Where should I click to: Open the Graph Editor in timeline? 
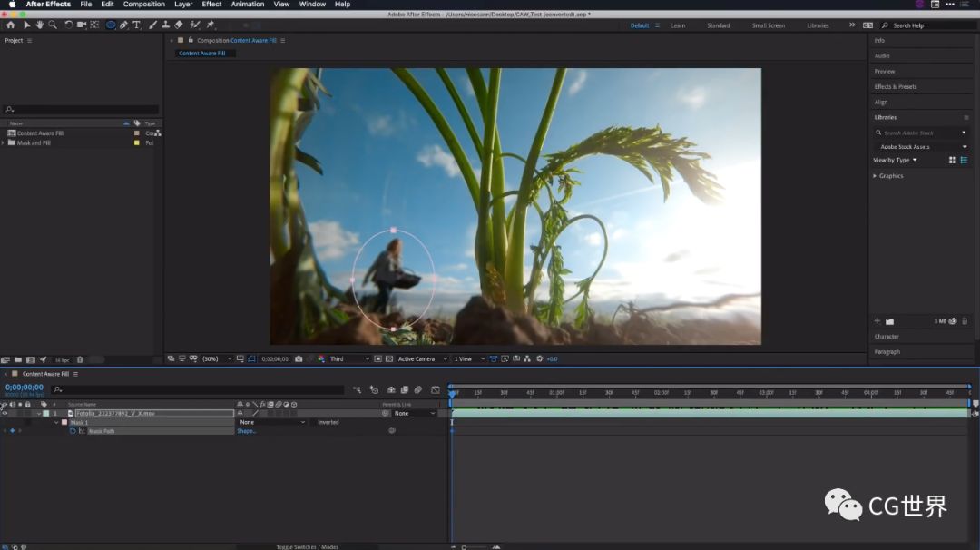(x=436, y=390)
